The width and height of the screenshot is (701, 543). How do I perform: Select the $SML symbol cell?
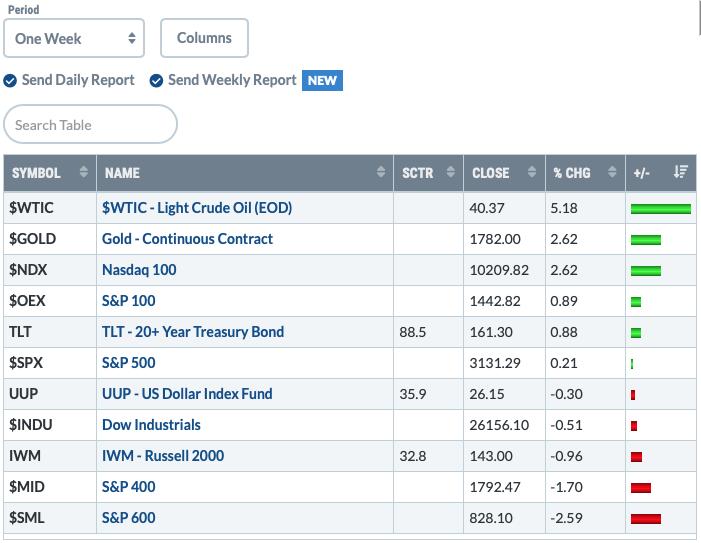pos(50,518)
